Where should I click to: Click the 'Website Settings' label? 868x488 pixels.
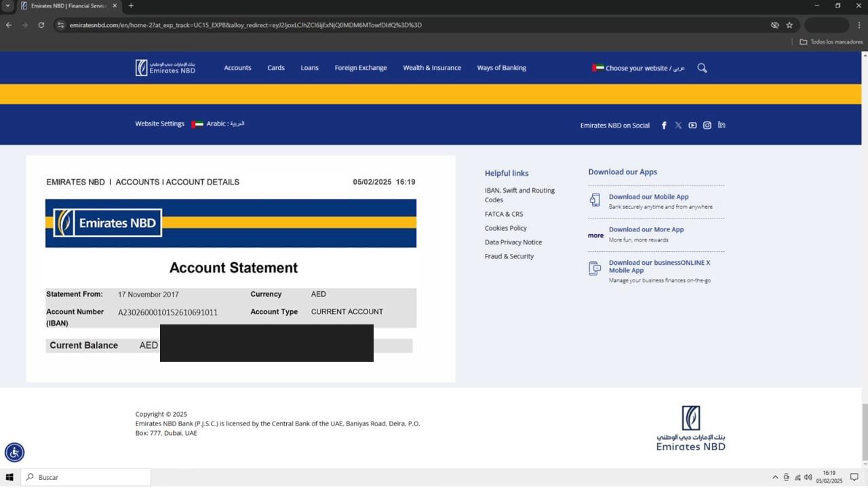pyautogui.click(x=159, y=124)
